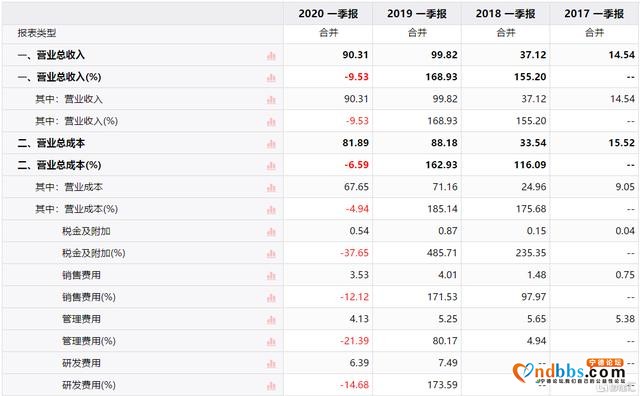
Task: View chart icon for 销售费用
Action: 271,276
